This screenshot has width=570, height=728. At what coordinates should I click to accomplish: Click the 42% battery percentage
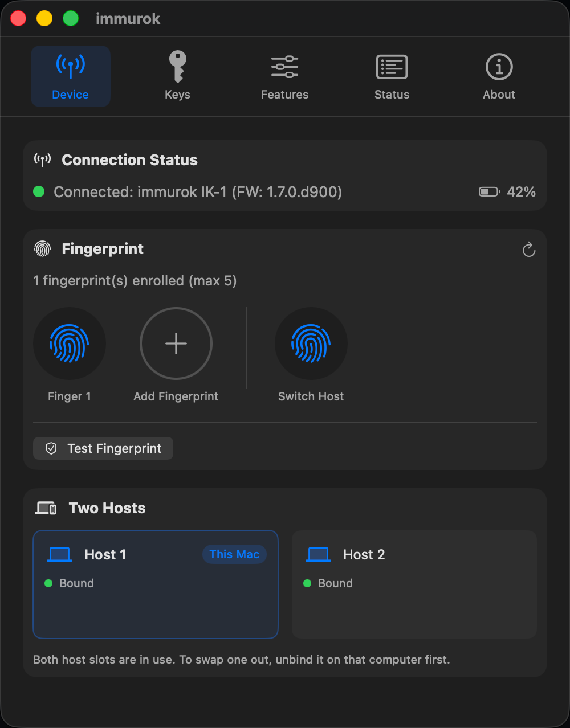[x=522, y=192]
